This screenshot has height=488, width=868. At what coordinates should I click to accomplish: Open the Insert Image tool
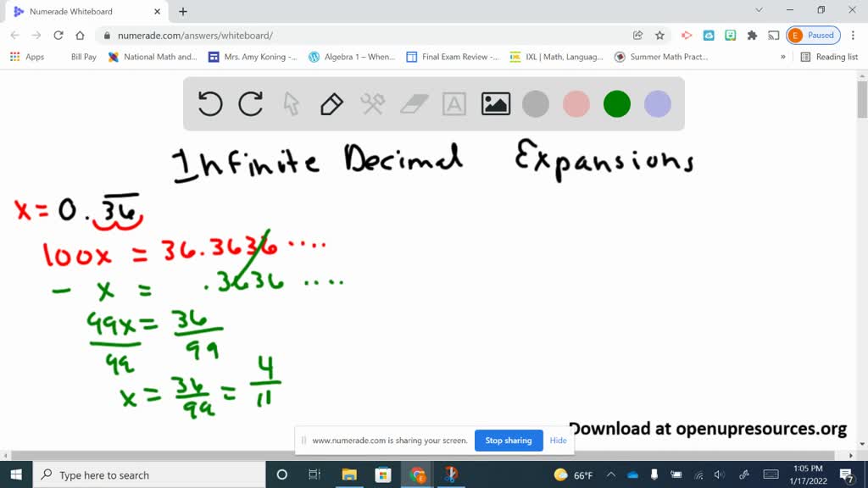496,103
